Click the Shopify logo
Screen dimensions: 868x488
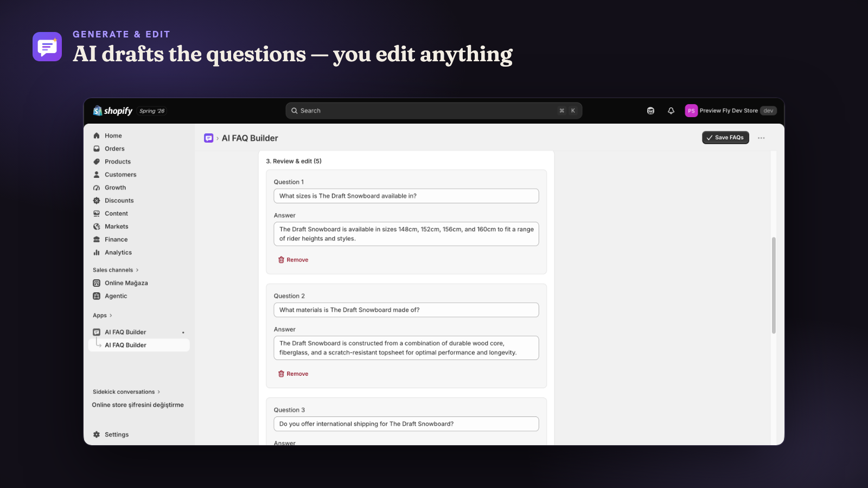[x=113, y=111]
